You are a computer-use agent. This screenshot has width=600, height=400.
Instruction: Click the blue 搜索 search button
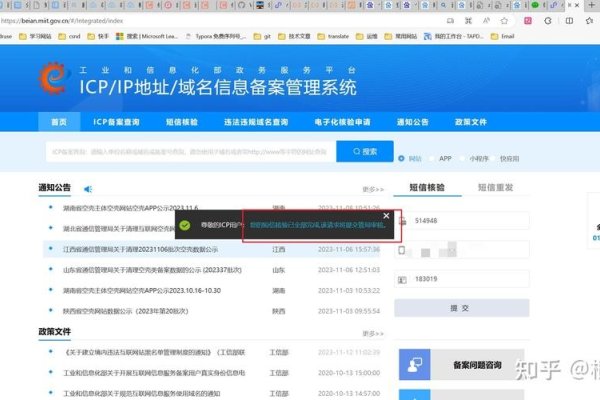pos(365,152)
